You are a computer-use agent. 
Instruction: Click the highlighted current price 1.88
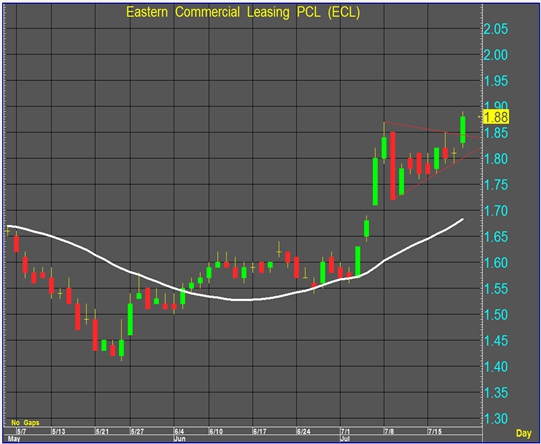coord(496,117)
